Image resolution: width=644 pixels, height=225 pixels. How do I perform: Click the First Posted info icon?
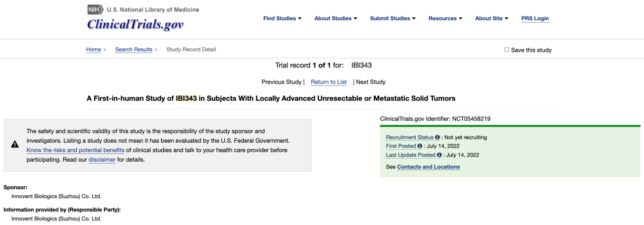click(420, 146)
